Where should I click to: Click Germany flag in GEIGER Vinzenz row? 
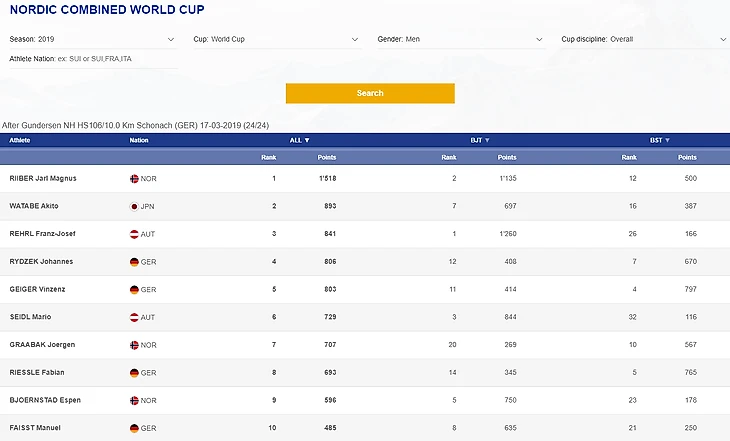click(134, 289)
